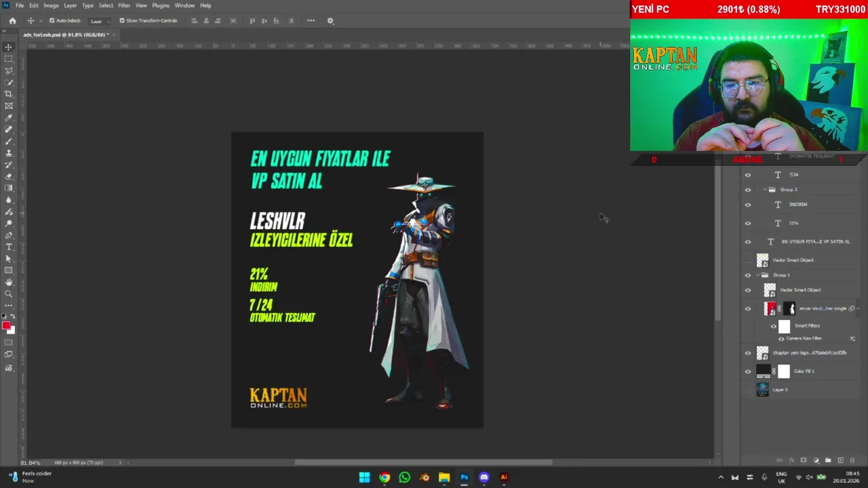Toggle the Auto-Select checkbox
The height and width of the screenshot is (488, 868).
coord(52,20)
